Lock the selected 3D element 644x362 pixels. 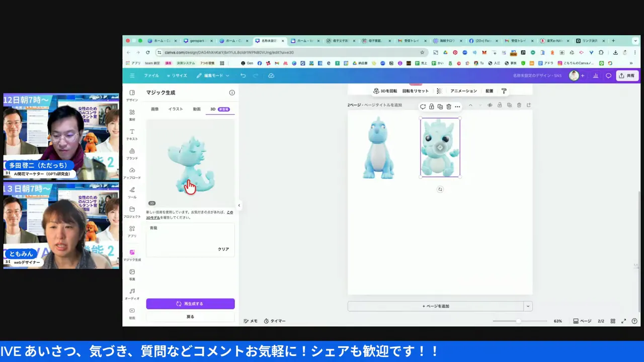[431, 106]
